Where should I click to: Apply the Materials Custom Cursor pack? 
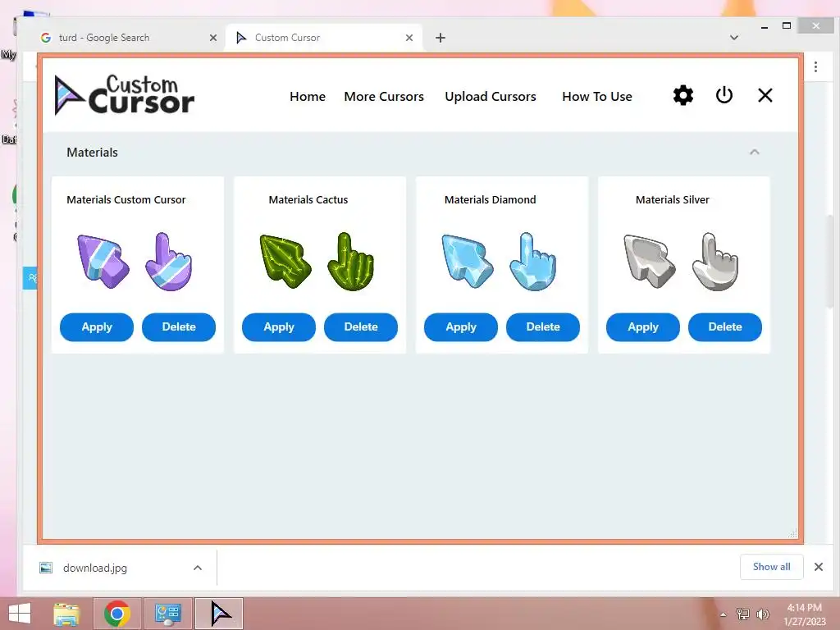(97, 326)
